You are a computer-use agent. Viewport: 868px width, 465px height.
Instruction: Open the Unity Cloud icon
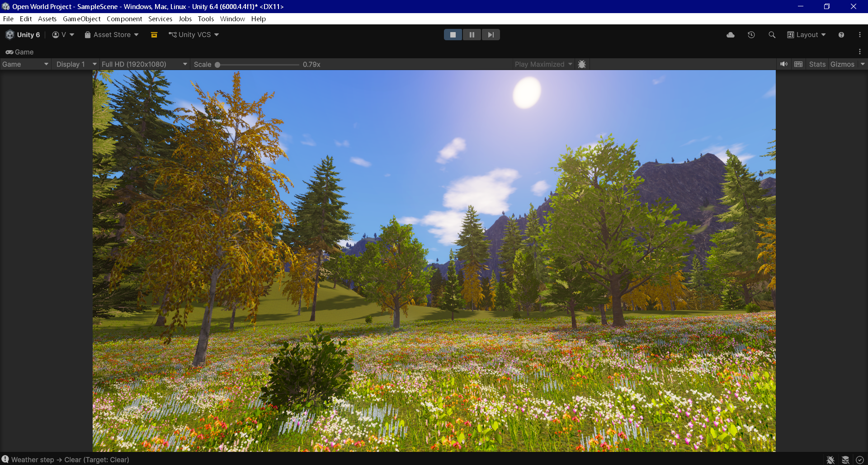[731, 35]
